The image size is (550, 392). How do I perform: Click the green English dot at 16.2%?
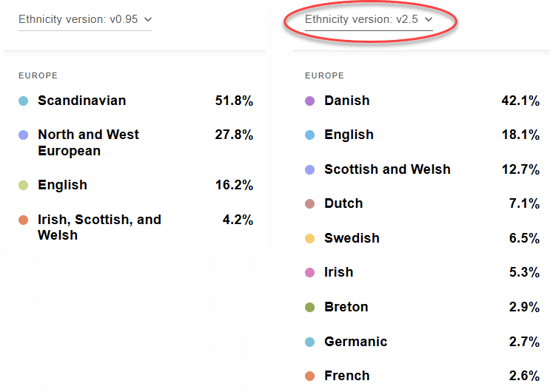tap(23, 186)
